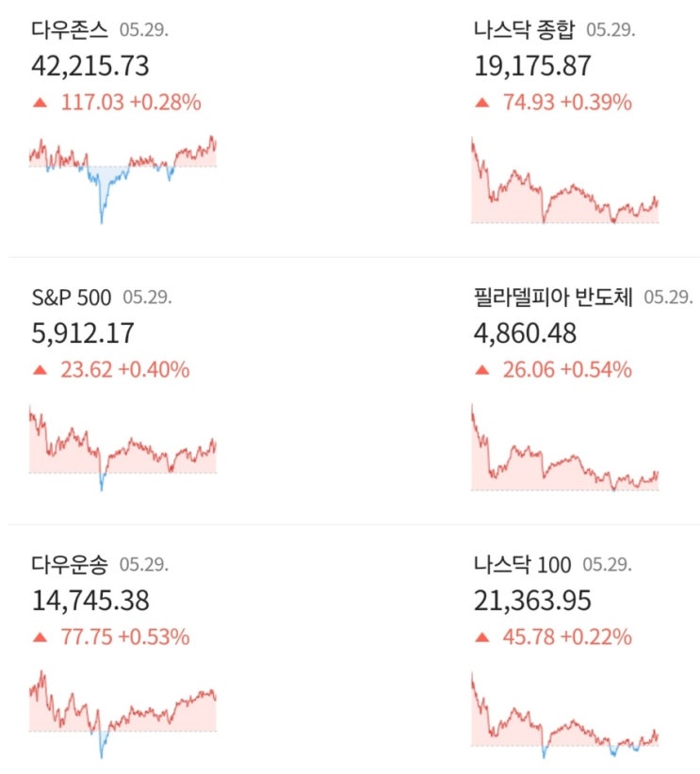This screenshot has height=774, width=700.
Task: Select the S&P 500 index name
Action: (x=71, y=298)
